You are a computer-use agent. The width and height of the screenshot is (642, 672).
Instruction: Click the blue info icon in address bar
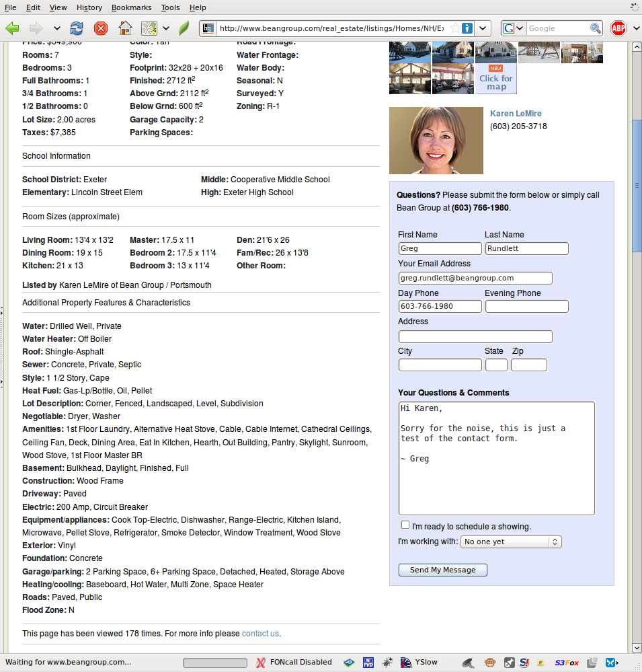[x=467, y=28]
